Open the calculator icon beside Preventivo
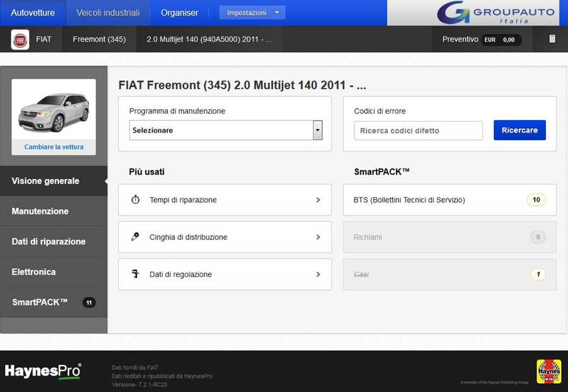Screen dimensions: 568x392 (552, 39)
